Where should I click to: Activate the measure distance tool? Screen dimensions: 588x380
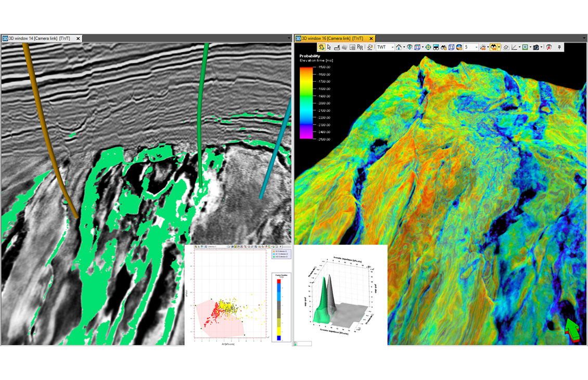(337, 46)
